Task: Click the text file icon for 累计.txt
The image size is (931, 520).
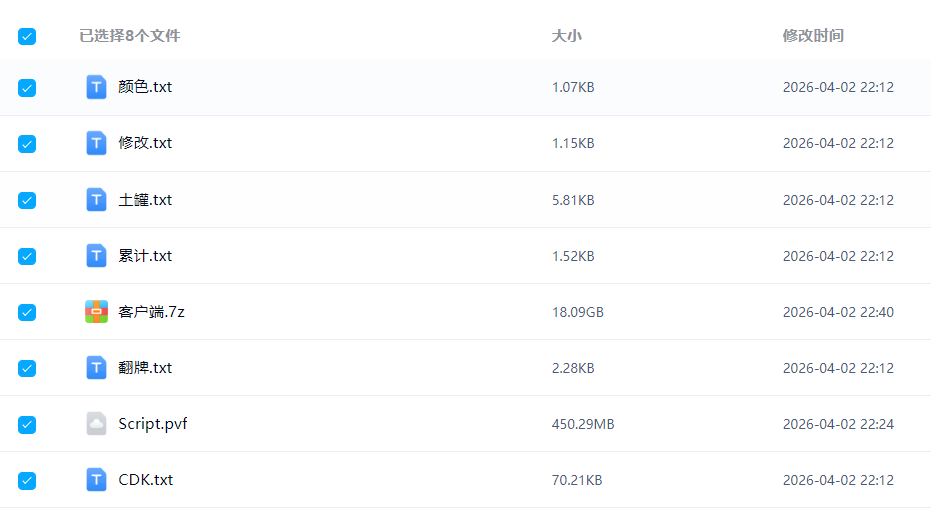Action: point(96,256)
